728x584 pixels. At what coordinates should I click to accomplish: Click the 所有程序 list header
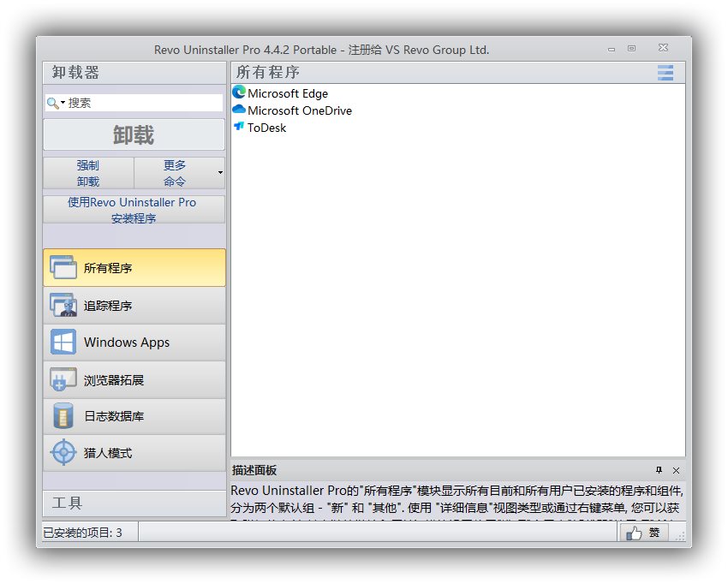coord(268,73)
